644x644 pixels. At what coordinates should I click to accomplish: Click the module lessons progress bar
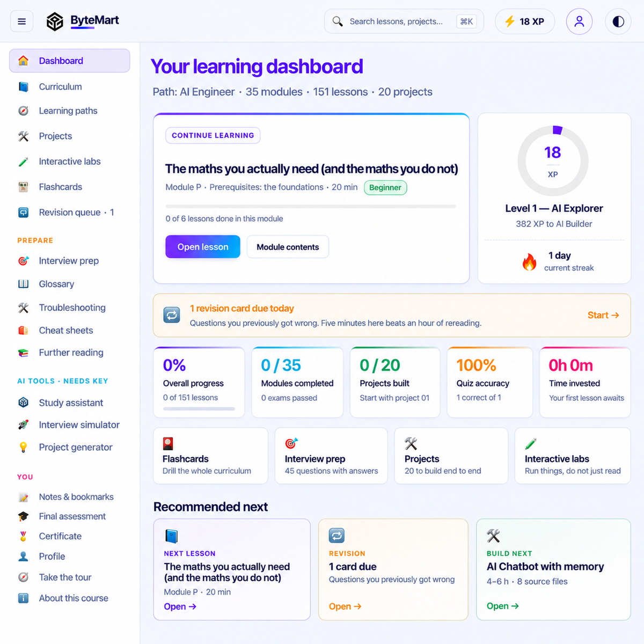coord(311,206)
